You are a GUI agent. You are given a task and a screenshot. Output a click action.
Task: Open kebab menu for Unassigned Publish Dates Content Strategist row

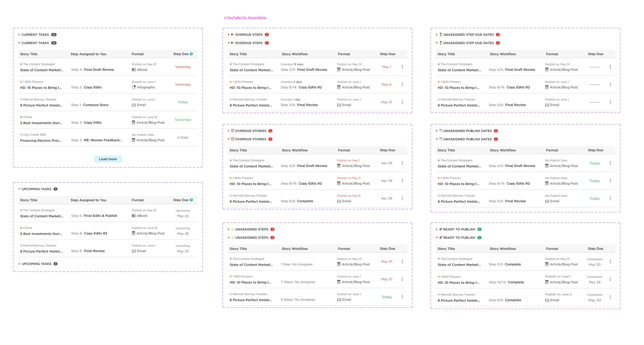click(x=610, y=163)
